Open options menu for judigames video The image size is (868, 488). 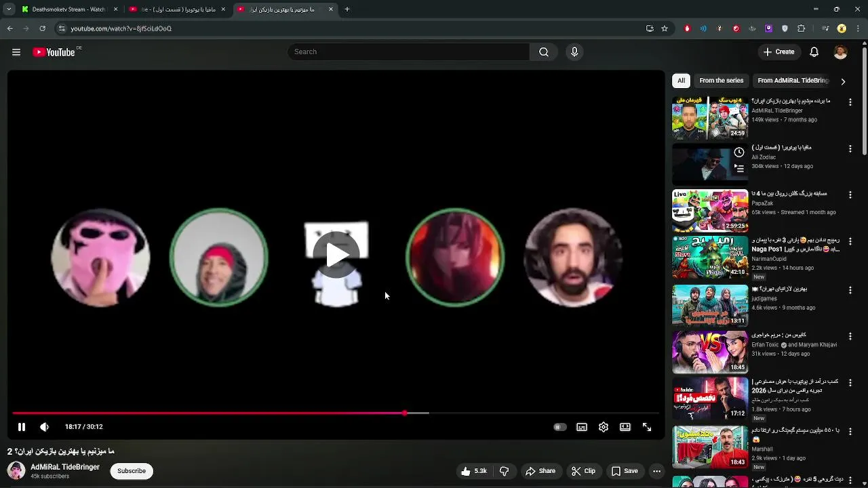[850, 290]
